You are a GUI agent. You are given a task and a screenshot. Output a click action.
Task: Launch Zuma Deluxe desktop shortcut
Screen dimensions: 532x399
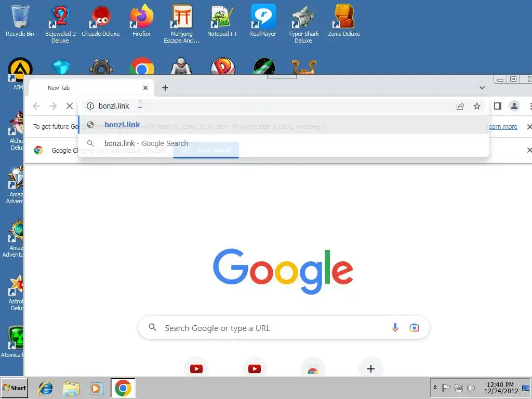pos(344,20)
